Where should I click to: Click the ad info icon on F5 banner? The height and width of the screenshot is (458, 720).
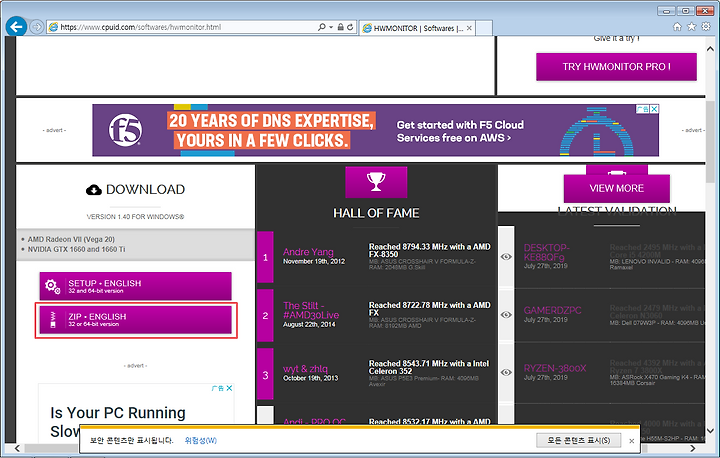tap(643, 109)
